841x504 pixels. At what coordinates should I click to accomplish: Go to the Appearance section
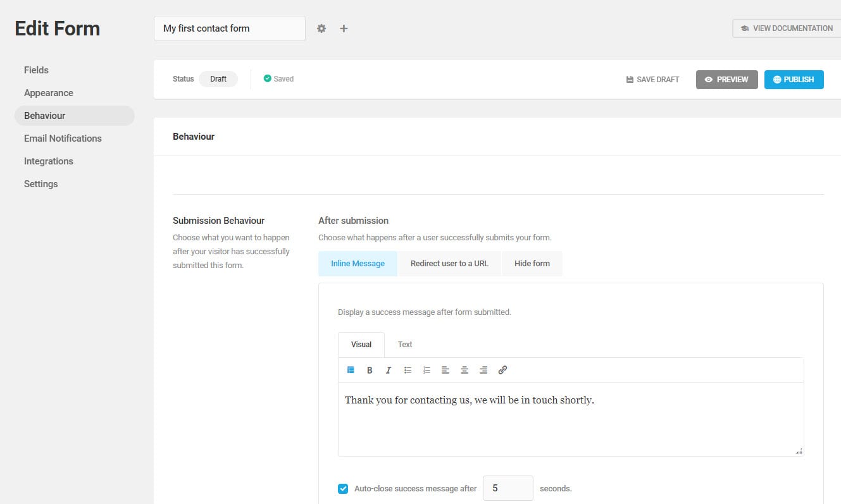(49, 93)
